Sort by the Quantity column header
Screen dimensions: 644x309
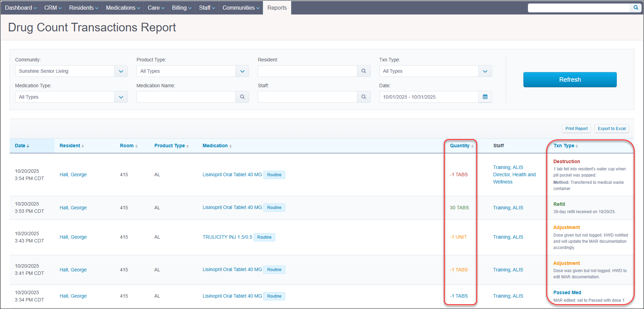tap(461, 146)
